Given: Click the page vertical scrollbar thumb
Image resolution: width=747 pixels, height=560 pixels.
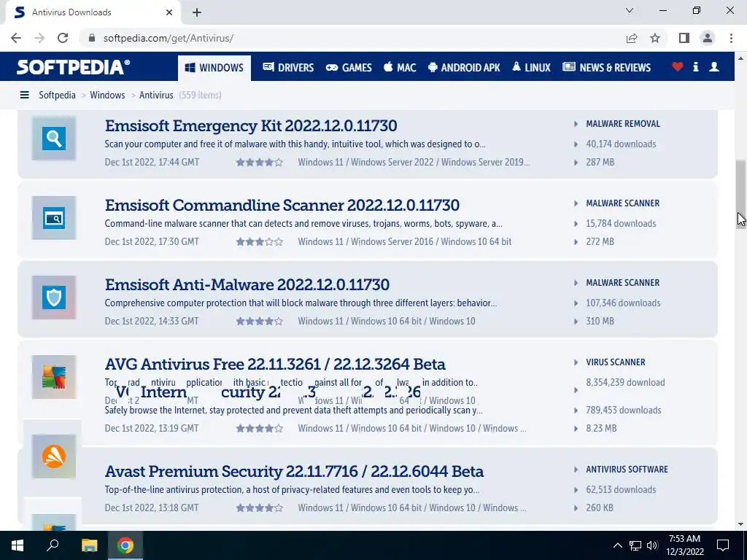Looking at the screenshot, I should [x=740, y=194].
